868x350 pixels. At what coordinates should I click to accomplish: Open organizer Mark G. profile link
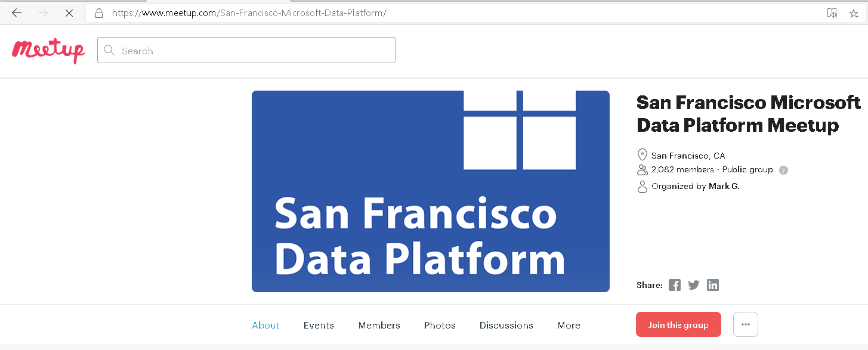724,186
